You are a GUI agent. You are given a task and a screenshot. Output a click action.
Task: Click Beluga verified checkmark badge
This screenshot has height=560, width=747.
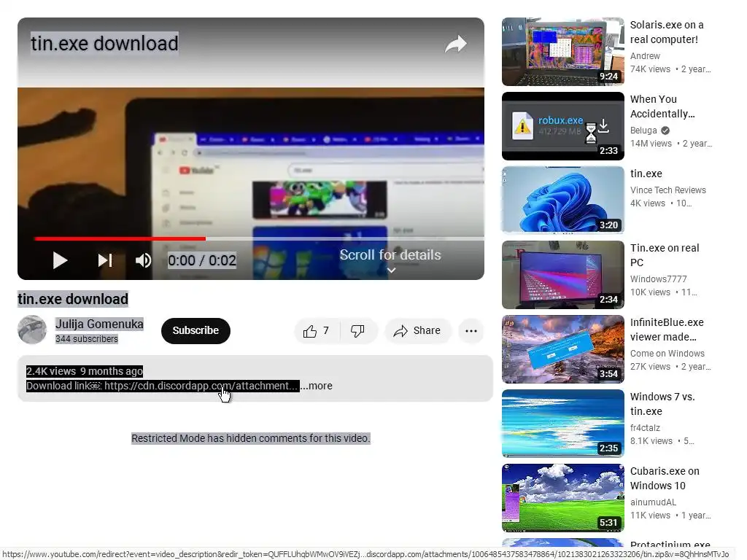665,130
